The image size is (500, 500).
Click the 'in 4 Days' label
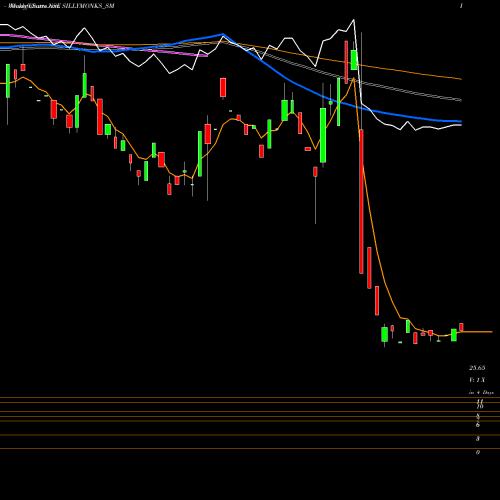(481, 393)
